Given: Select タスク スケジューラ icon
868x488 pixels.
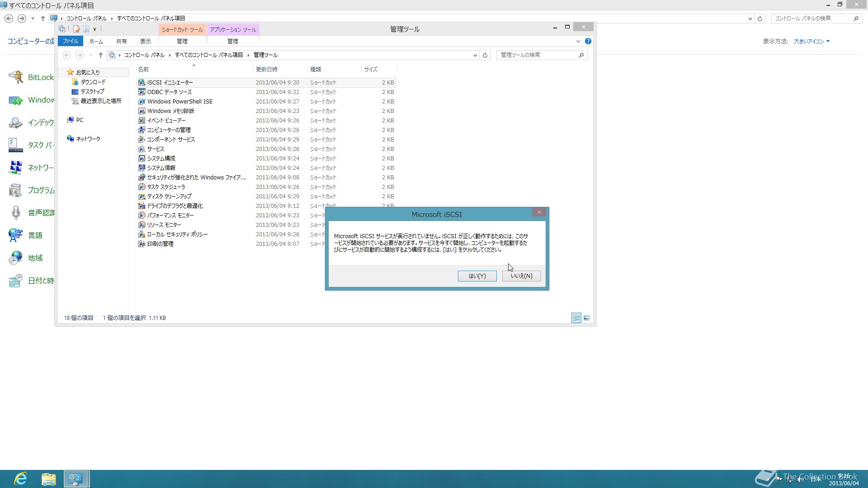Looking at the screenshot, I should pos(142,187).
